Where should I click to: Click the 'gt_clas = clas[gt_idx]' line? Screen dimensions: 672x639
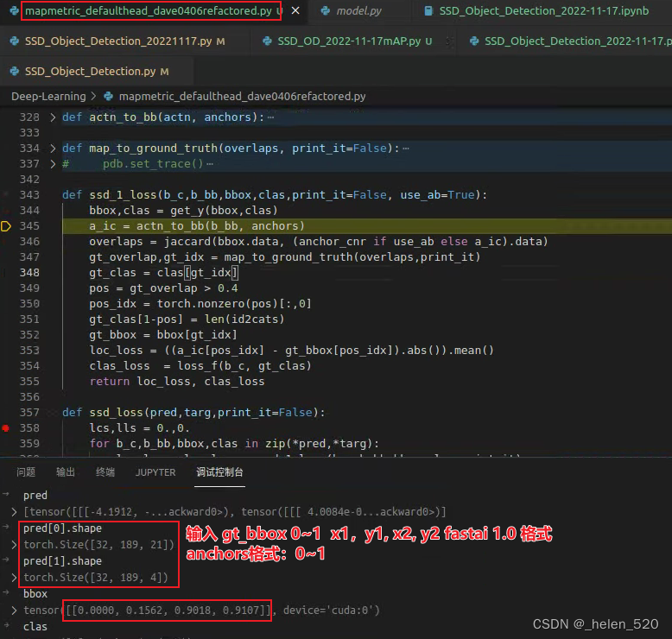(163, 273)
